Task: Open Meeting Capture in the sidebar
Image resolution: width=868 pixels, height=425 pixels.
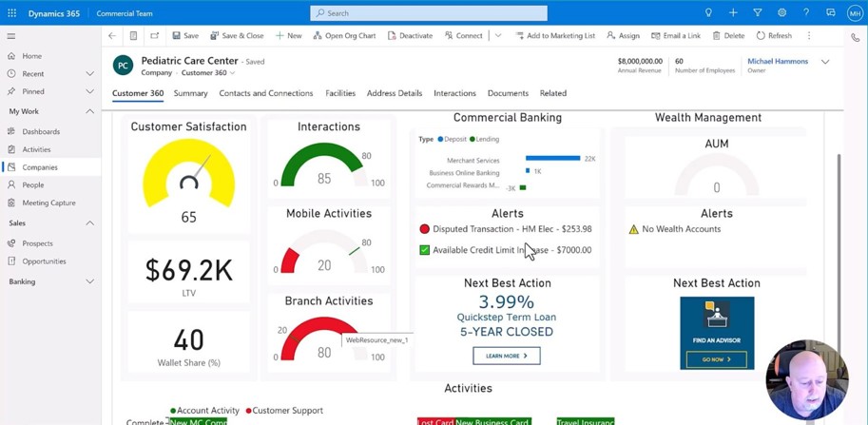Action: tap(50, 203)
